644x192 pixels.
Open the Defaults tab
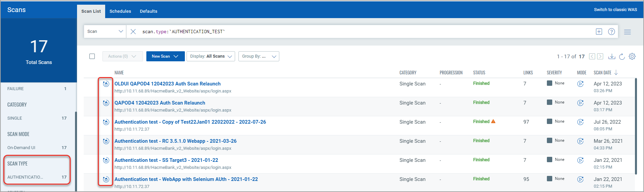pos(148,11)
